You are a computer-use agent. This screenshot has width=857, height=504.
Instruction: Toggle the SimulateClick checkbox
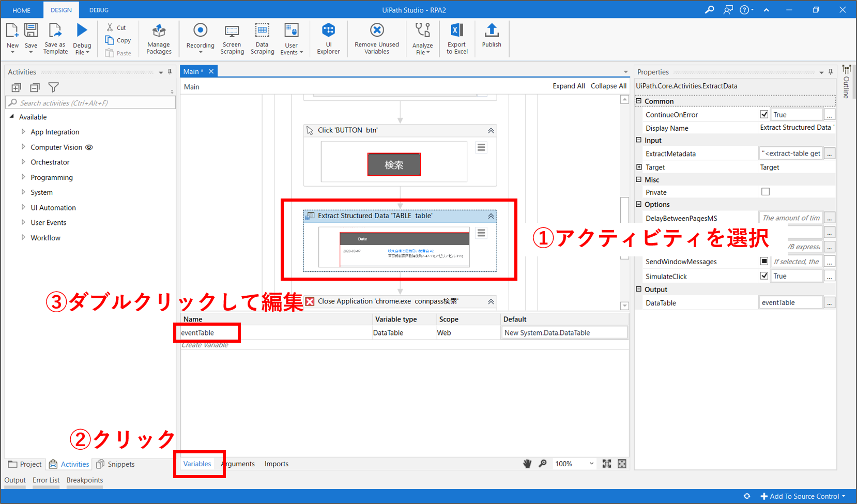pyautogui.click(x=764, y=276)
